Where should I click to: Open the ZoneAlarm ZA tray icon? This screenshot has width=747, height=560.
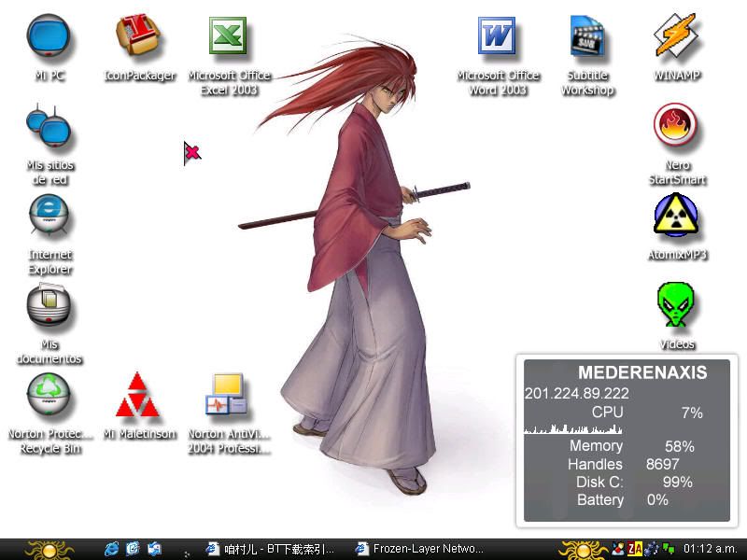click(x=635, y=549)
